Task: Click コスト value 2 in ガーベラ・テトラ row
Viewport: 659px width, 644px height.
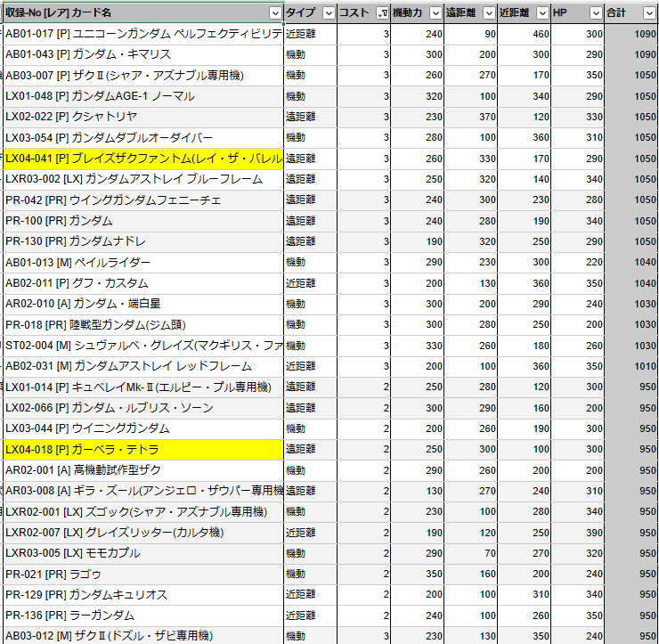Action: [364, 450]
